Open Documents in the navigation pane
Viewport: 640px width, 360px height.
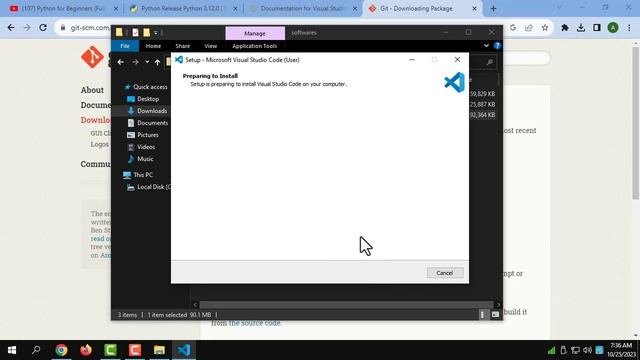pos(147,123)
